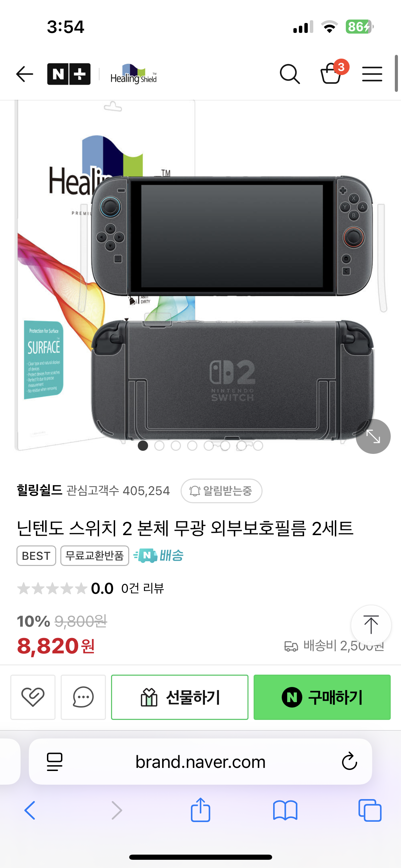The width and height of the screenshot is (401, 868).
Task: Open the star rating reviews section
Action: pos(91,588)
